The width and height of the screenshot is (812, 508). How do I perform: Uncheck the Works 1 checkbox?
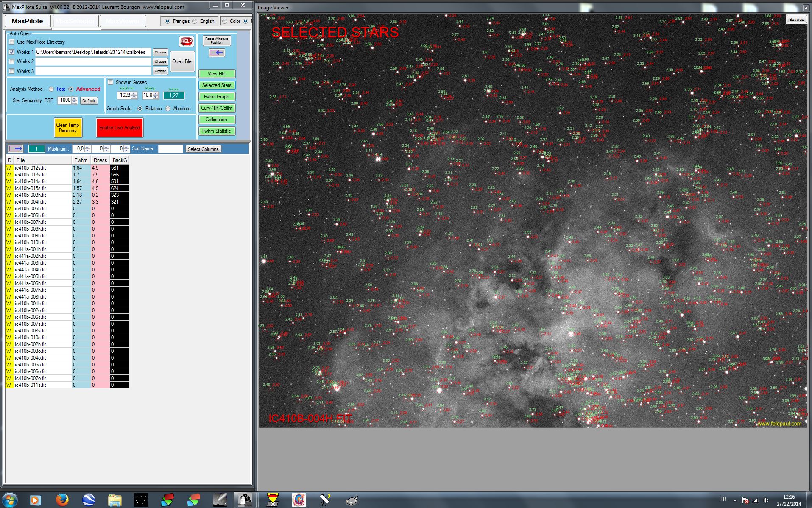pos(12,52)
